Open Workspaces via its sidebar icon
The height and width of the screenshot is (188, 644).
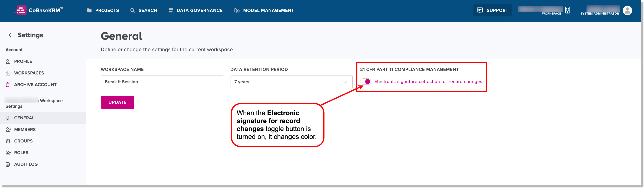(x=8, y=73)
